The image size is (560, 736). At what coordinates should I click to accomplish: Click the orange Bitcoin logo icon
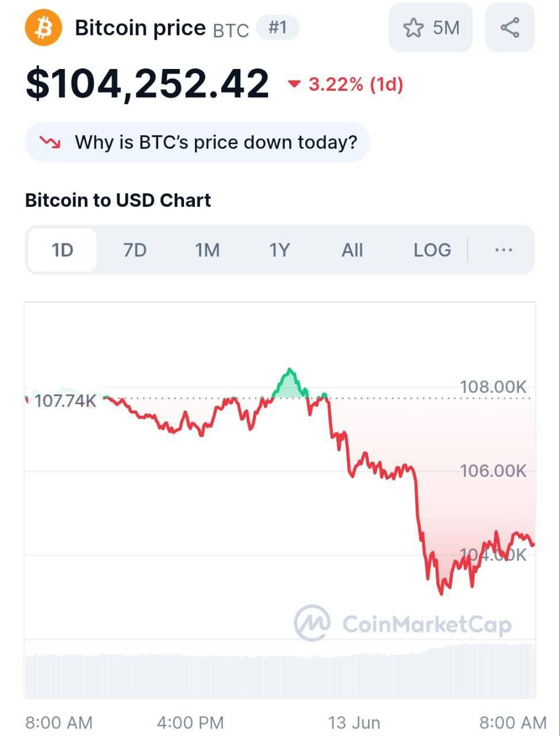(44, 28)
